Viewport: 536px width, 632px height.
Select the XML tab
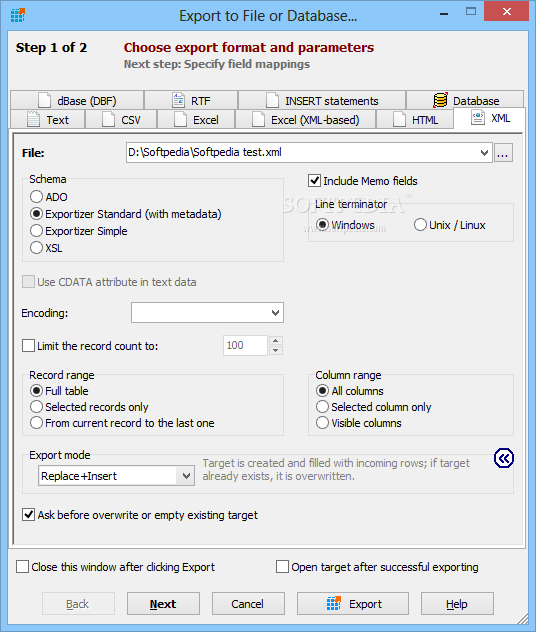489,118
